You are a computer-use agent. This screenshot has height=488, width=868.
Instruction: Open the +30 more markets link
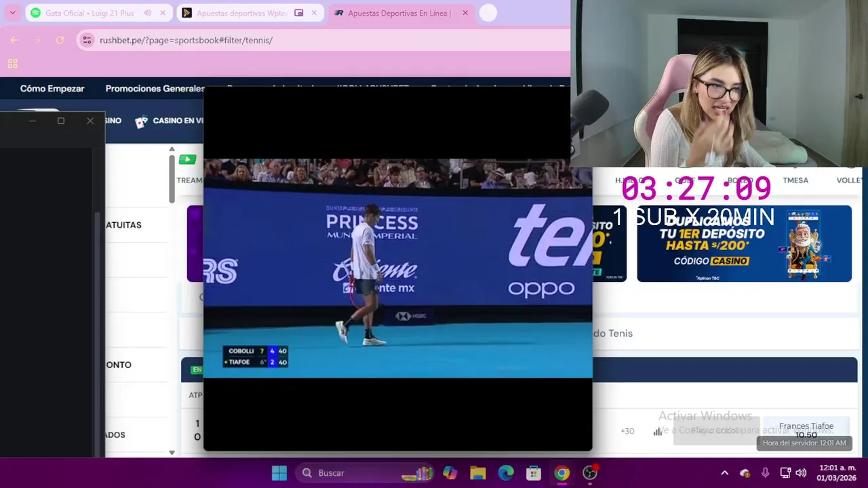[627, 431]
